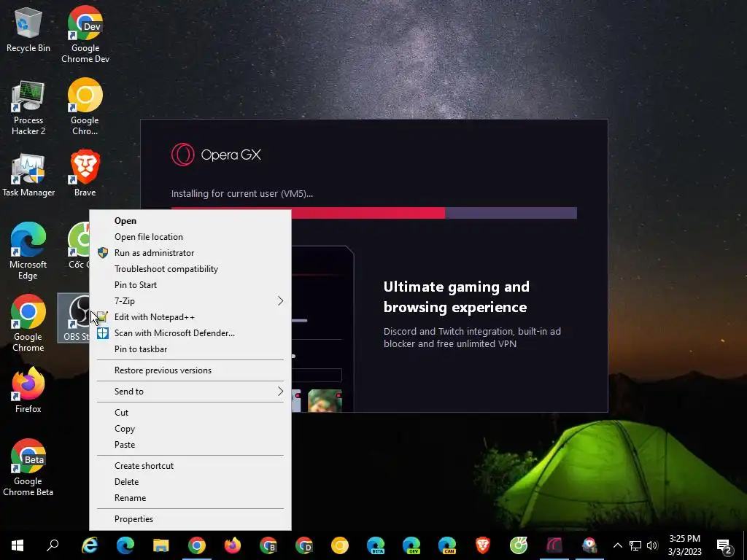Launch Internet Explorer from taskbar
Image resolution: width=747 pixels, height=560 pixels.
90,545
